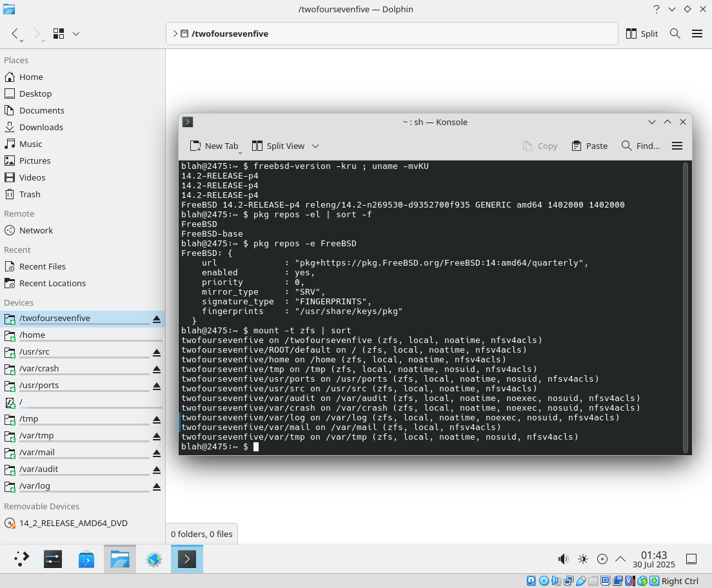712x588 pixels.
Task: Unmount /var/crash with eject icon
Action: 157,369
